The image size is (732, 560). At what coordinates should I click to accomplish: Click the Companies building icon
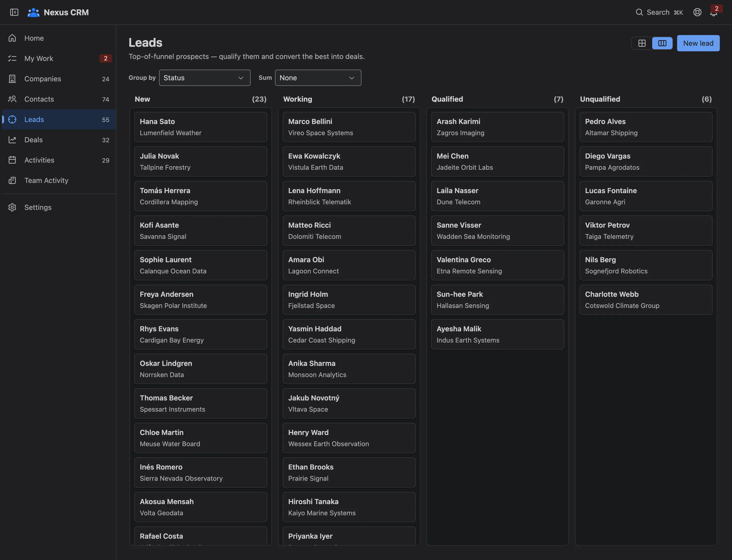12,79
